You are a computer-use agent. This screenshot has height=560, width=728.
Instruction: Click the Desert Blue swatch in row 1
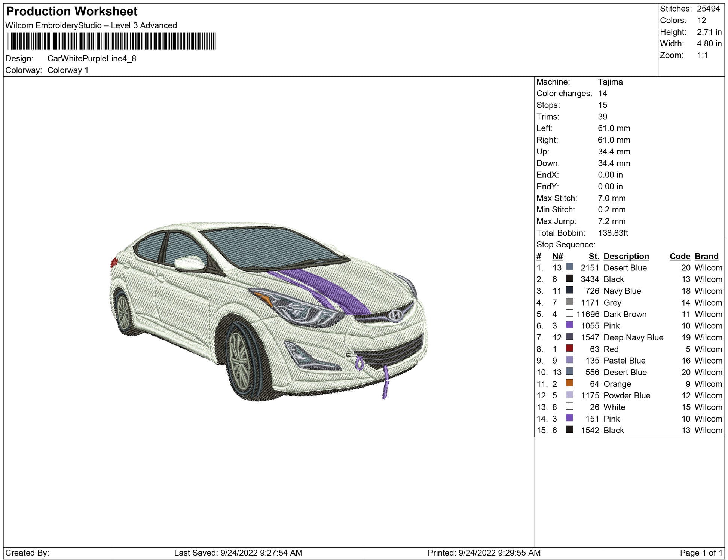point(569,267)
